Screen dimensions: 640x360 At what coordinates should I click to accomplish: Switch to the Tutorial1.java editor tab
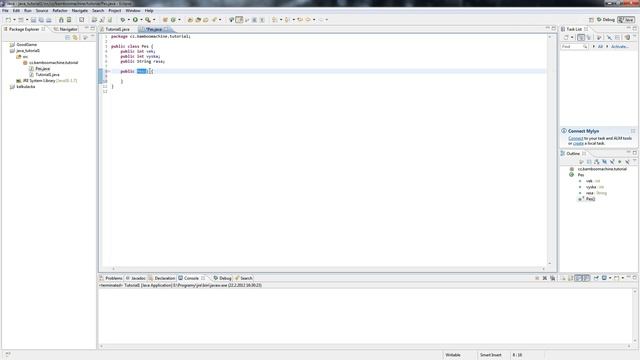tap(117, 29)
